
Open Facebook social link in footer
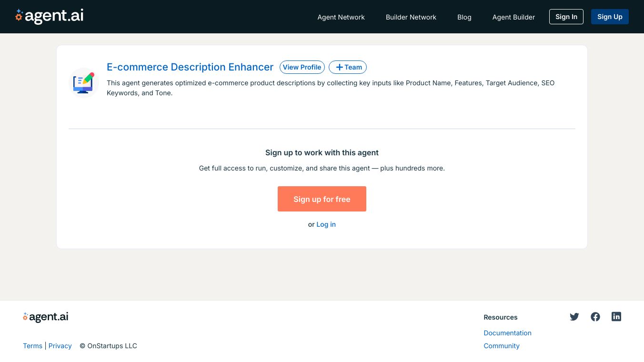595,317
